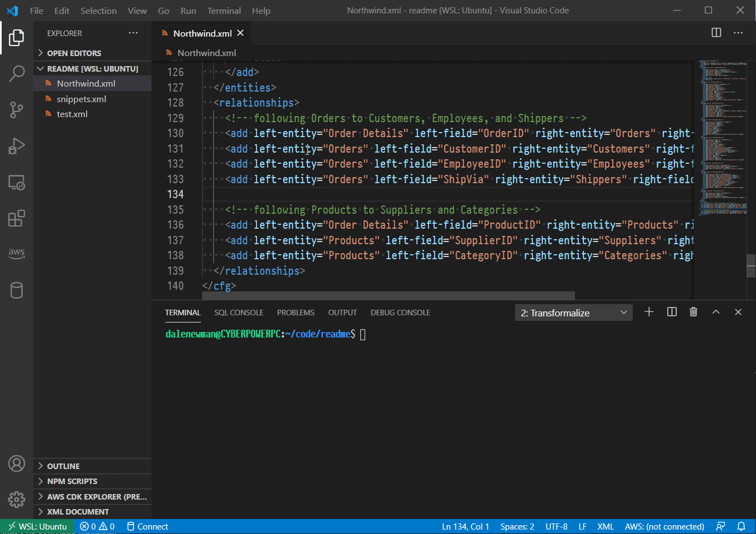Click the editor horizontal scrollbar thumb
This screenshot has width=756, height=534.
tap(389, 295)
